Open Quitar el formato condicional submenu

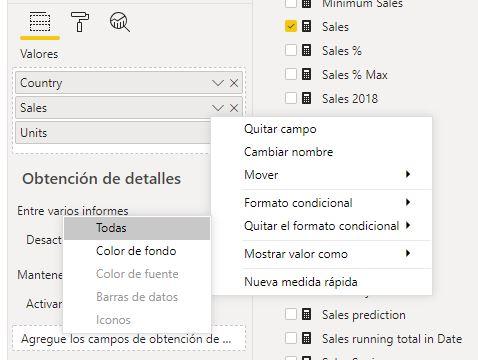[321, 226]
